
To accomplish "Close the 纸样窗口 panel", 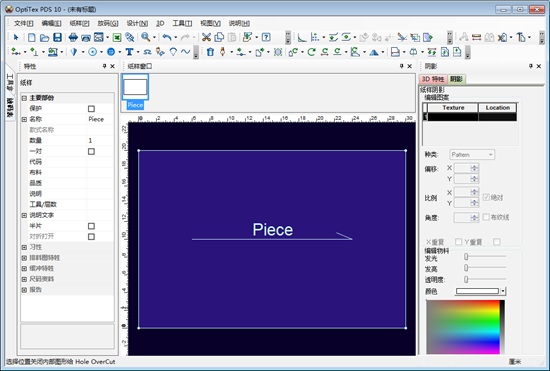I will (x=409, y=66).
